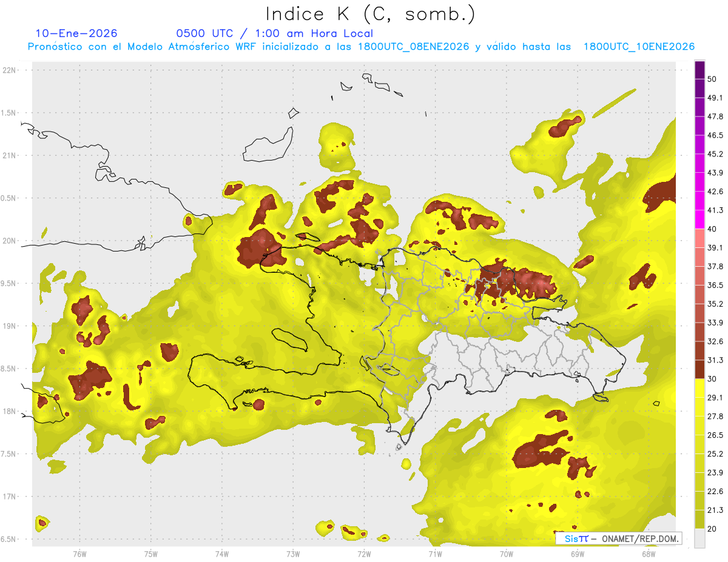The image size is (728, 562).
Task: Click the colorbar value "22.6"
Action: pos(715,492)
